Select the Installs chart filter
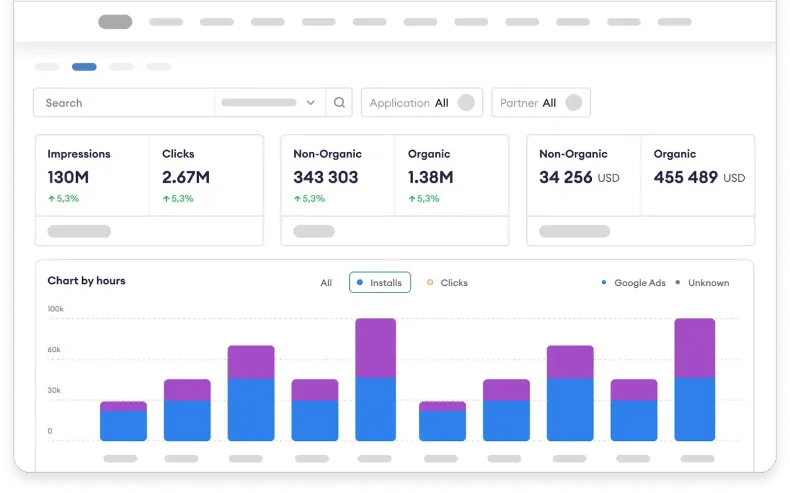The image size is (790, 493). (380, 283)
